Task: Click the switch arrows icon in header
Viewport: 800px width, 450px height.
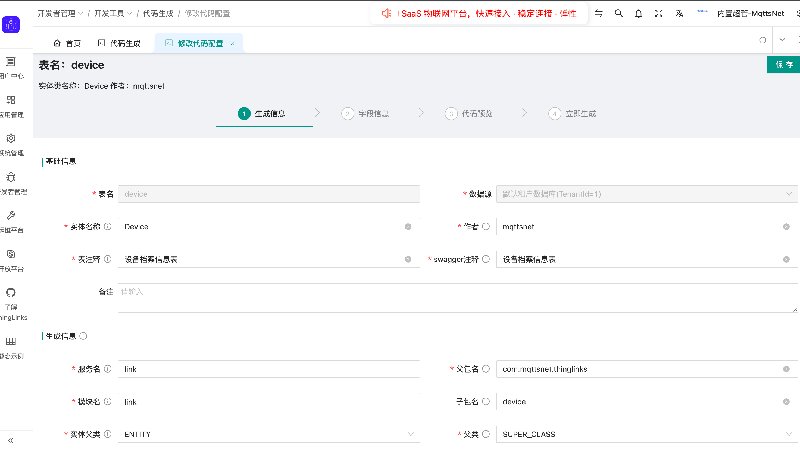Action: pos(598,13)
